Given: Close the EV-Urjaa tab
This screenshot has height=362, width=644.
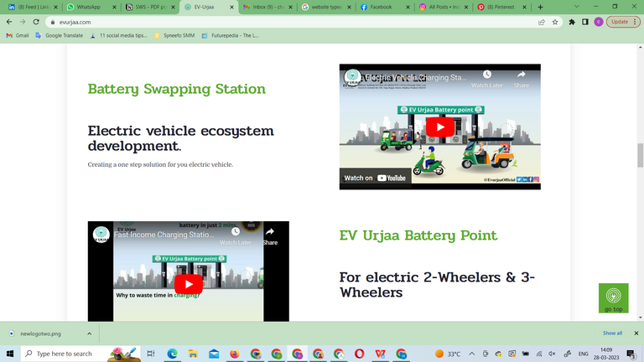Looking at the screenshot, I should pyautogui.click(x=231, y=7).
